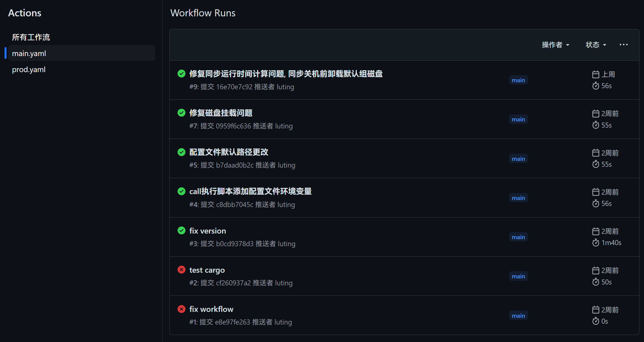Image resolution: width=644 pixels, height=342 pixels.
Task: Click stopwatch icon next to 0s duration
Action: click(596, 321)
